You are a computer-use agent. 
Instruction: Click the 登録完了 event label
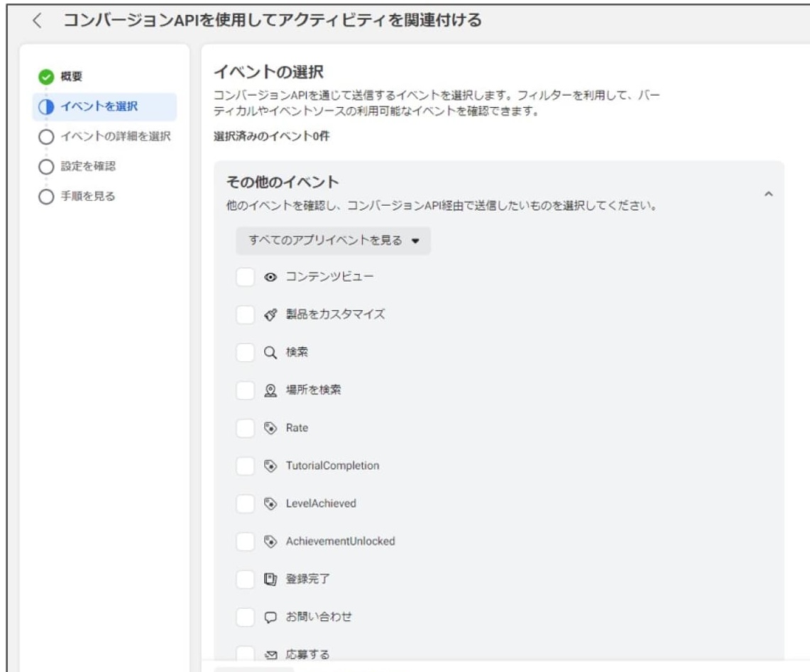(x=308, y=579)
